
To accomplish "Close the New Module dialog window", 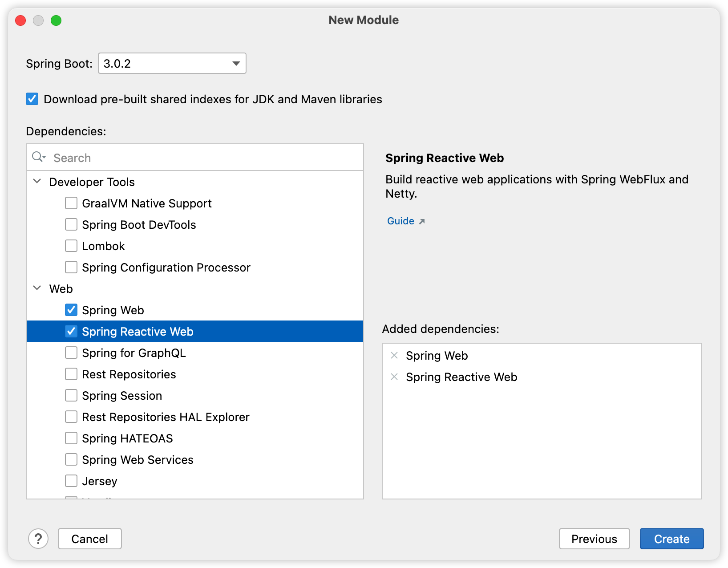I will pyautogui.click(x=20, y=20).
